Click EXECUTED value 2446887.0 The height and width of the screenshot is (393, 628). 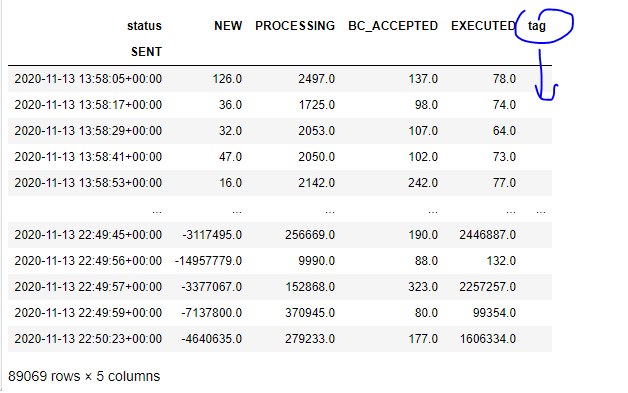coord(487,234)
